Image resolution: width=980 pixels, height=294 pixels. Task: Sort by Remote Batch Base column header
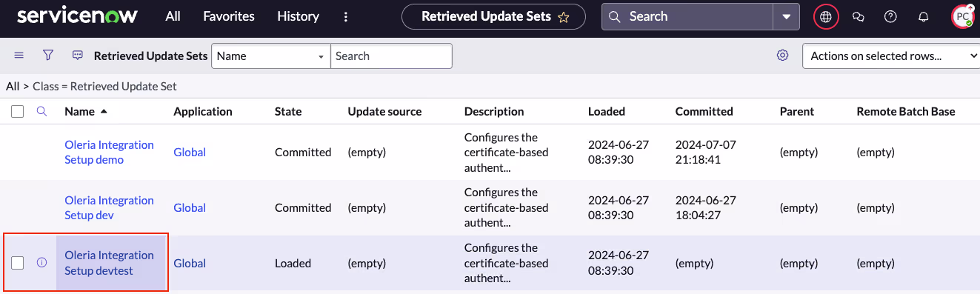pyautogui.click(x=906, y=112)
